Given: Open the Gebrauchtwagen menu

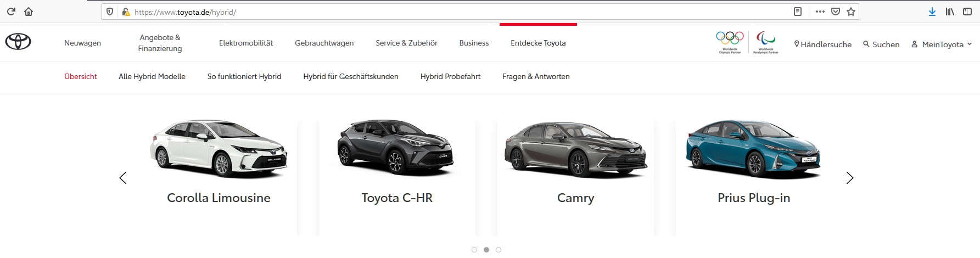Looking at the screenshot, I should [x=324, y=43].
